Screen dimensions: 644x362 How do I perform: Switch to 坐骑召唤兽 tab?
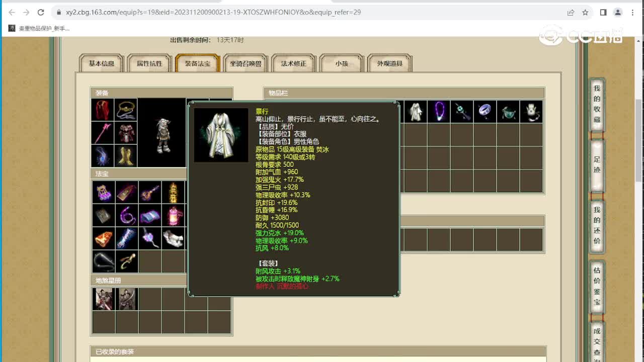pyautogui.click(x=246, y=63)
